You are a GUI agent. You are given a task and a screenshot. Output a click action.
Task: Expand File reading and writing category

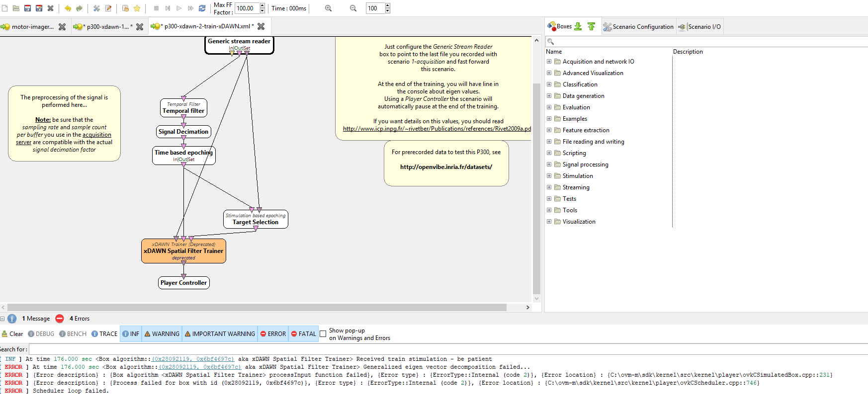[549, 142]
